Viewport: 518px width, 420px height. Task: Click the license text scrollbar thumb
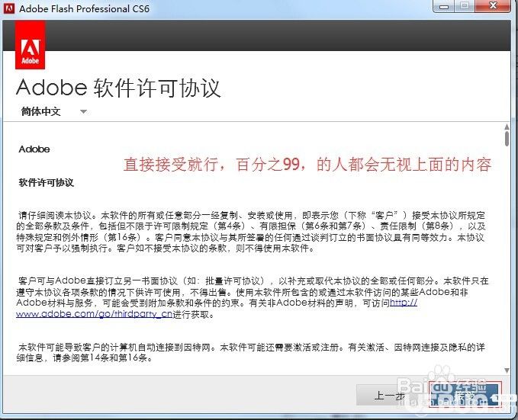(507, 139)
